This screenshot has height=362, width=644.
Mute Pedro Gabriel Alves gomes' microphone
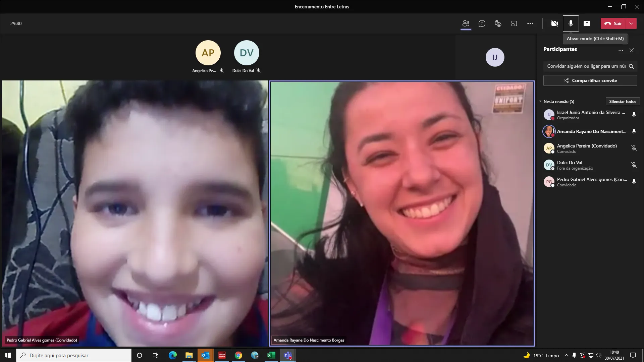pyautogui.click(x=634, y=182)
